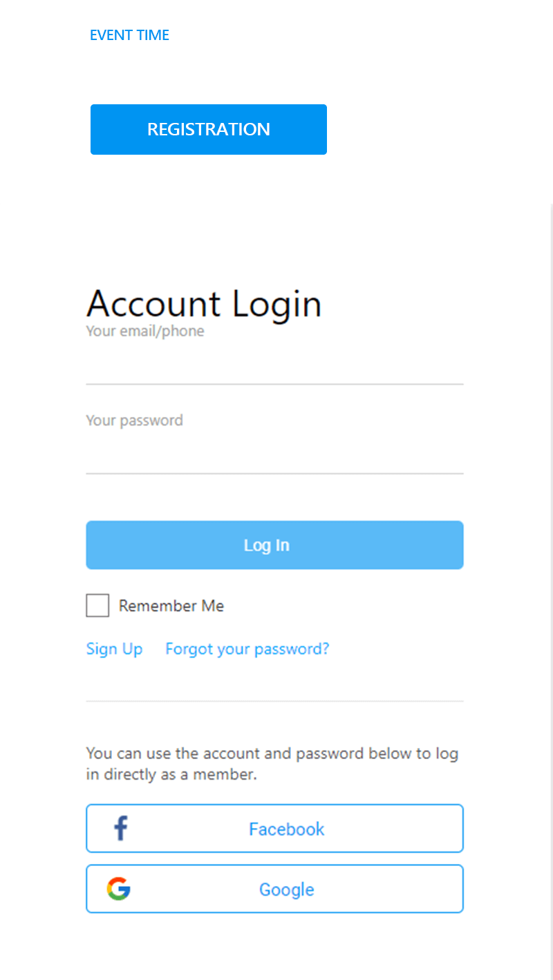Click the divider line above the social login text
553x980 pixels.
point(274,702)
